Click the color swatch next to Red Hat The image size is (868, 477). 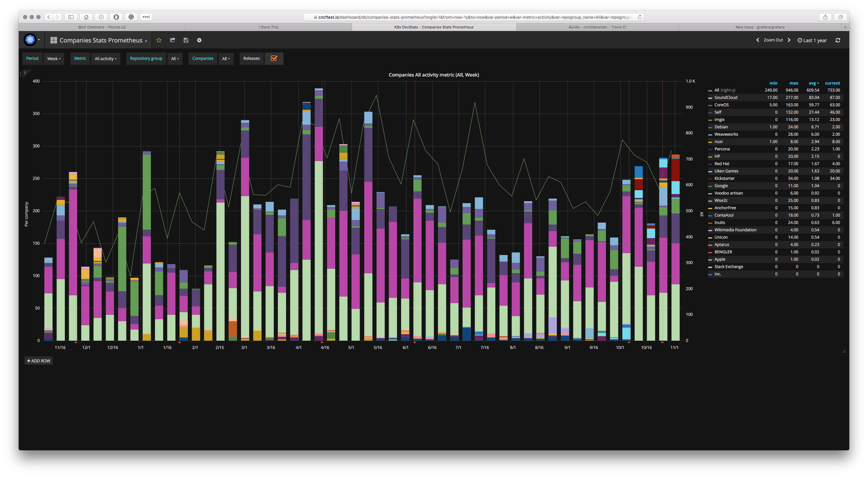pos(711,164)
